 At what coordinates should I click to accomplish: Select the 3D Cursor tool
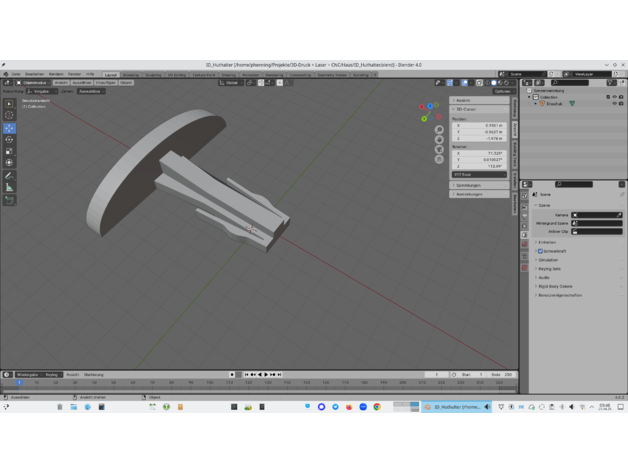point(10,115)
